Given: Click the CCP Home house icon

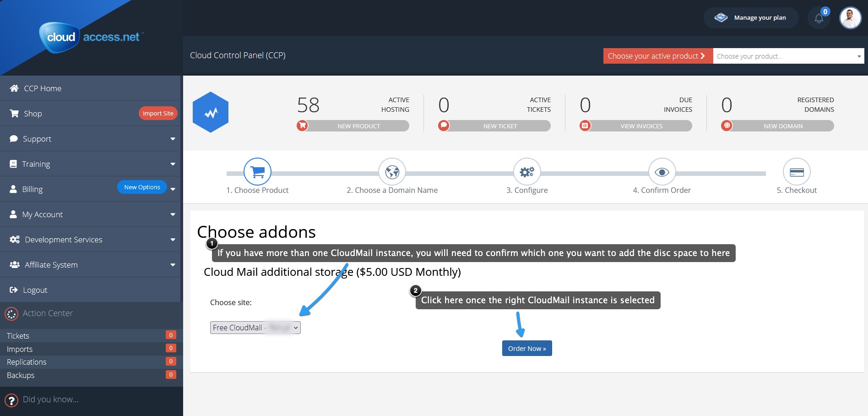Looking at the screenshot, I should tap(14, 88).
